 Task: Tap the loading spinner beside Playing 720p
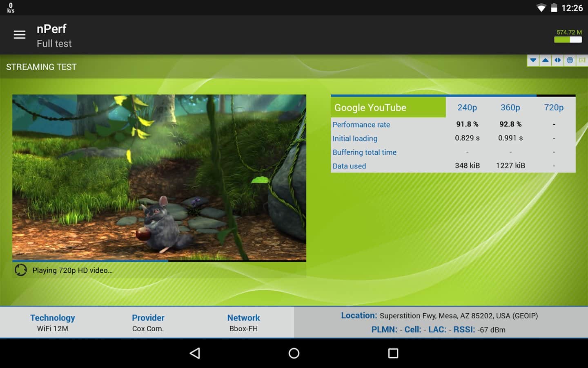tap(21, 270)
